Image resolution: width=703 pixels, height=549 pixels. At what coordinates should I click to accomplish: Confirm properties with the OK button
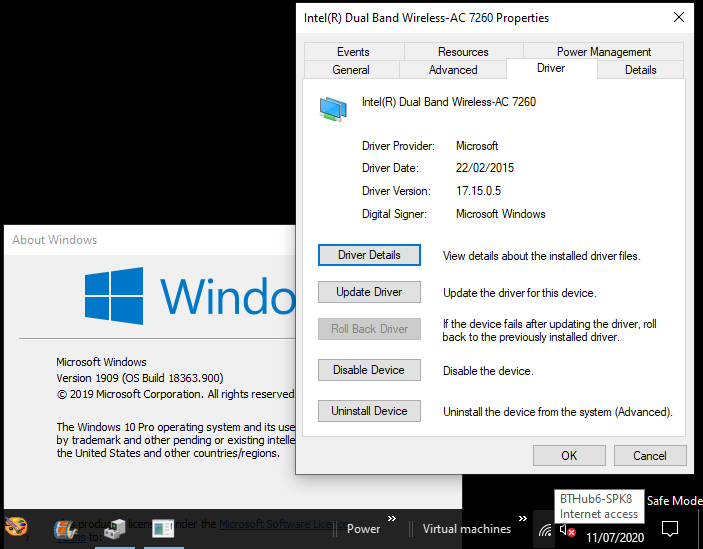click(569, 456)
